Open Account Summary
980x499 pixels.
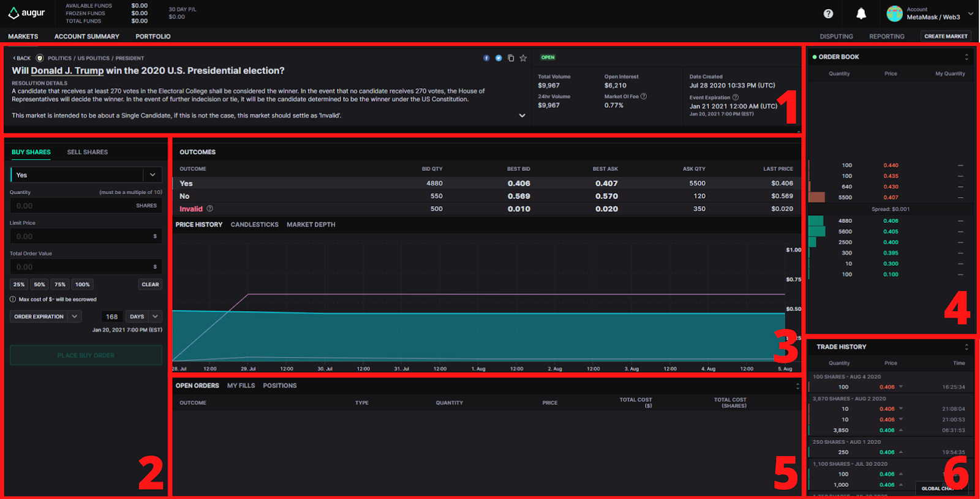[x=87, y=37]
